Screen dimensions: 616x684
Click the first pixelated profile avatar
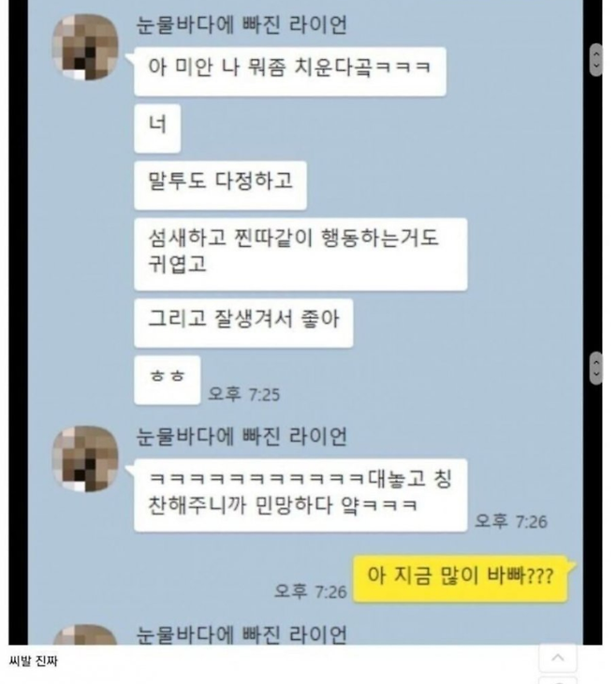(85, 48)
